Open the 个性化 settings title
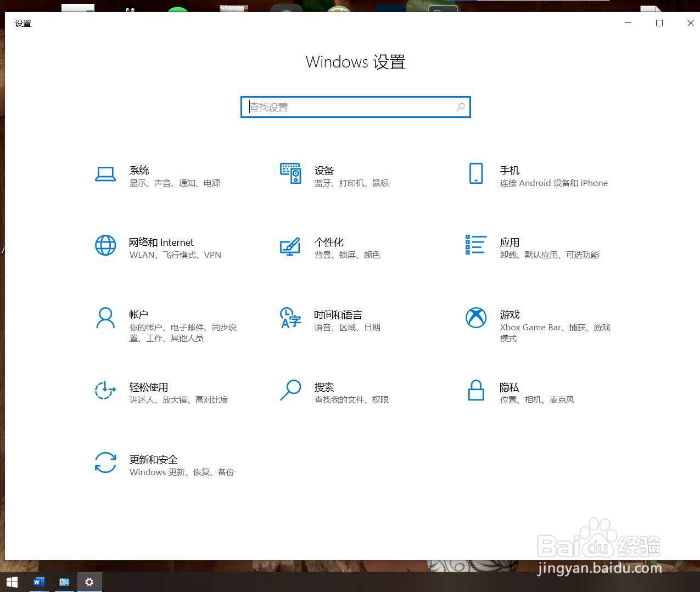Image resolution: width=700 pixels, height=592 pixels. [329, 243]
